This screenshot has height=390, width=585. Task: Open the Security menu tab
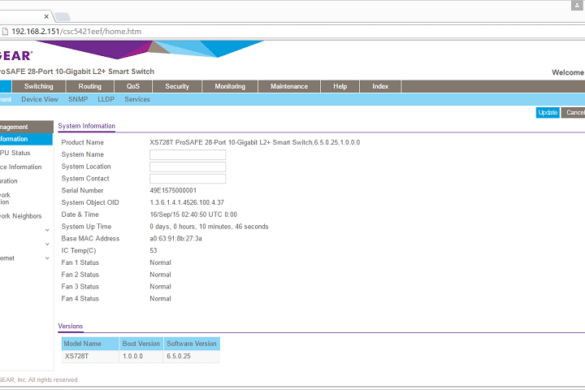click(177, 86)
